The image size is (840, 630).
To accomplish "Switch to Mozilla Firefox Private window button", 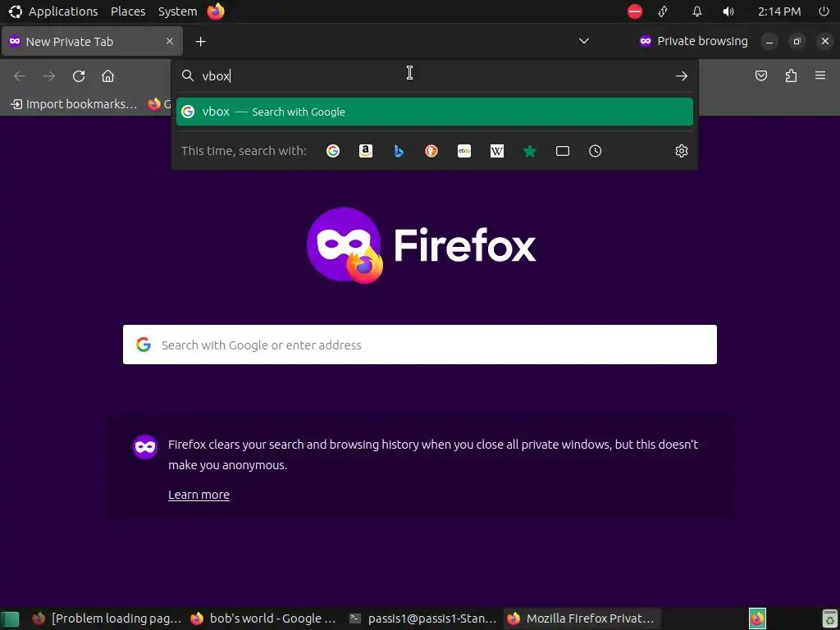I will [582, 619].
